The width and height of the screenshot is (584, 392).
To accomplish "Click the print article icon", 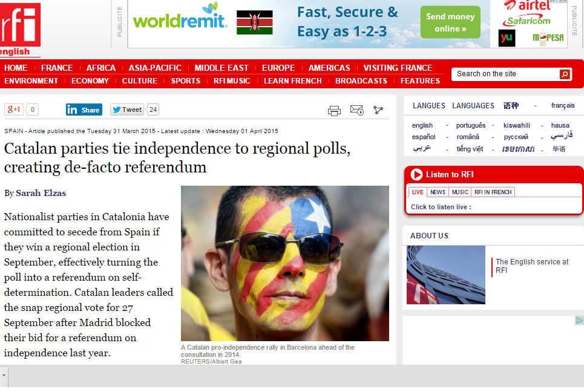I will tap(334, 111).
